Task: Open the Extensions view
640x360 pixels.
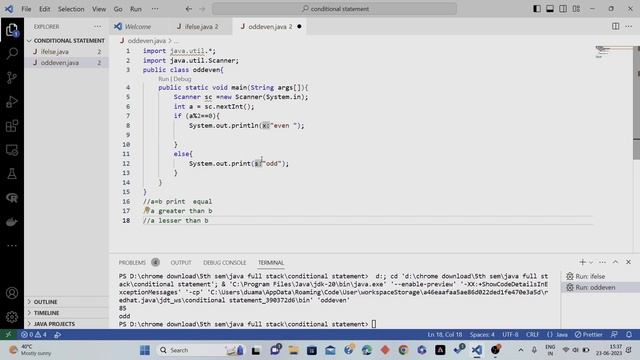Action: click(12, 126)
